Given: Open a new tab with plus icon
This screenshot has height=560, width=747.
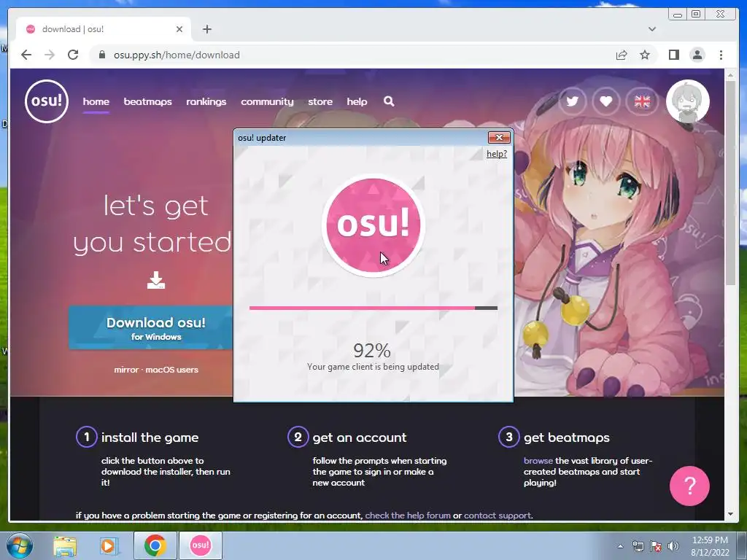Looking at the screenshot, I should pyautogui.click(x=206, y=29).
